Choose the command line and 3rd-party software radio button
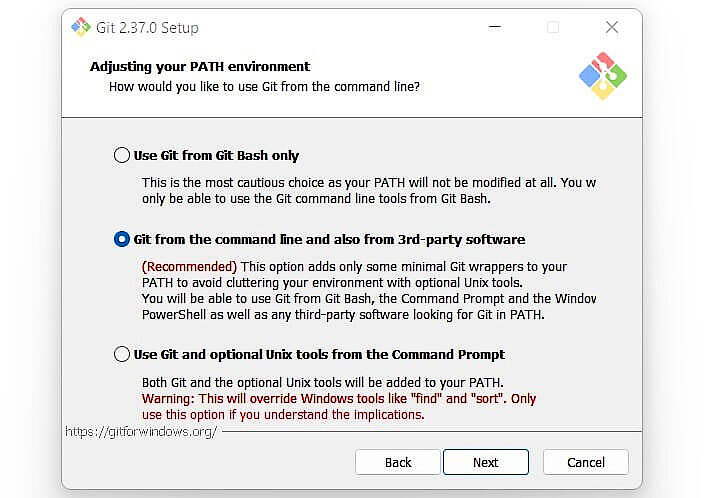The width and height of the screenshot is (710, 498). click(122, 239)
